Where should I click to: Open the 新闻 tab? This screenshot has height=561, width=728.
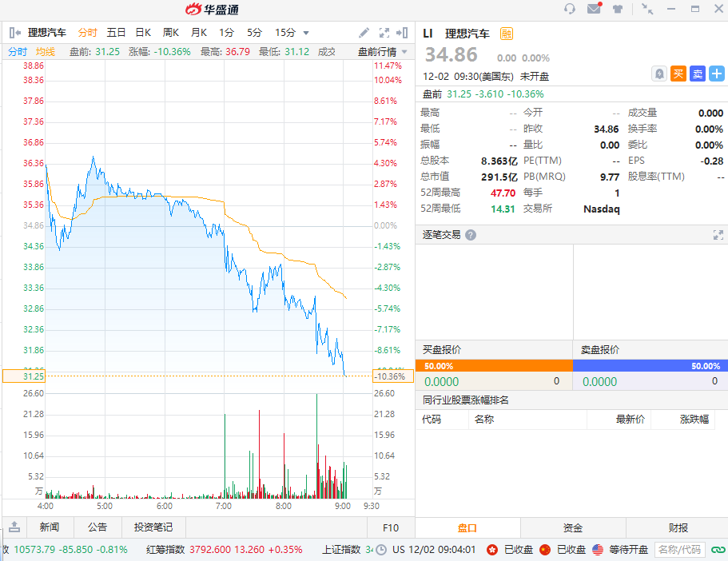coord(50,527)
